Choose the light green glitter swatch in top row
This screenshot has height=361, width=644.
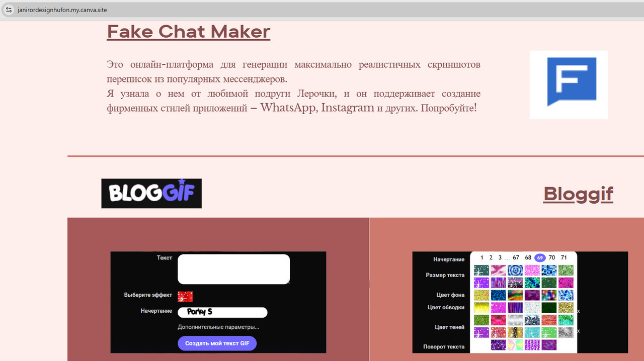click(x=566, y=270)
